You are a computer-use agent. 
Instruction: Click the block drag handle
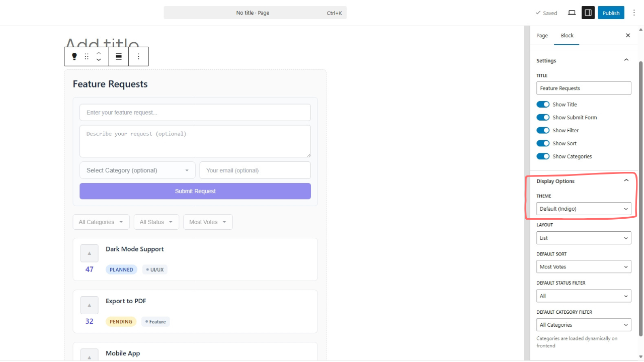pyautogui.click(x=86, y=56)
